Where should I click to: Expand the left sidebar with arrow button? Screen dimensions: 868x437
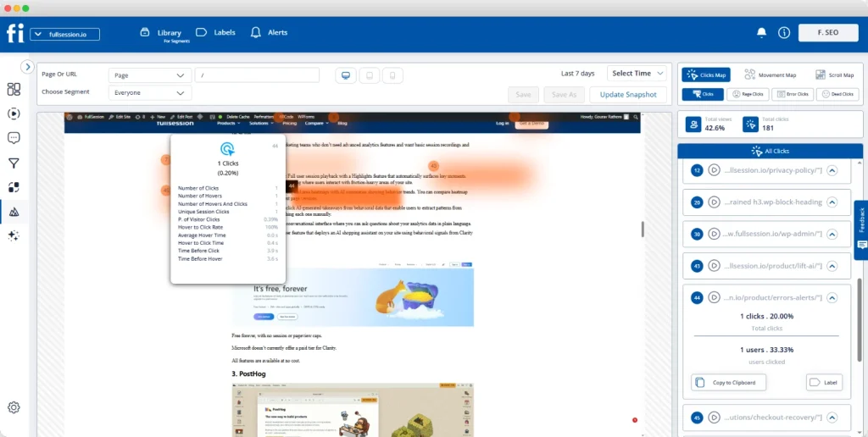tap(28, 66)
